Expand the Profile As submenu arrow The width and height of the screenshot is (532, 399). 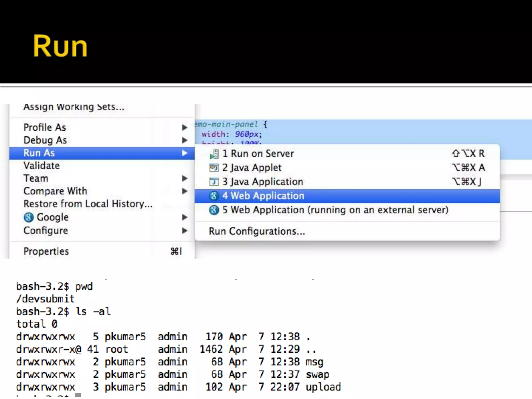[x=184, y=128]
